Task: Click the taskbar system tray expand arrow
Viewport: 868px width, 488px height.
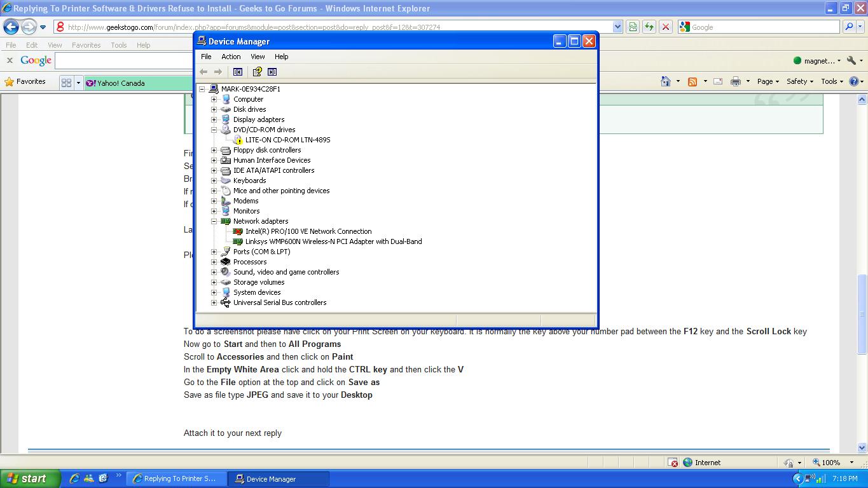Action: point(797,478)
